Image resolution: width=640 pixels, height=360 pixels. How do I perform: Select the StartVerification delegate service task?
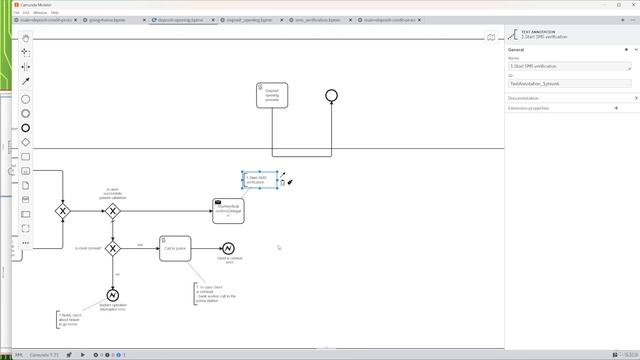[228, 211]
